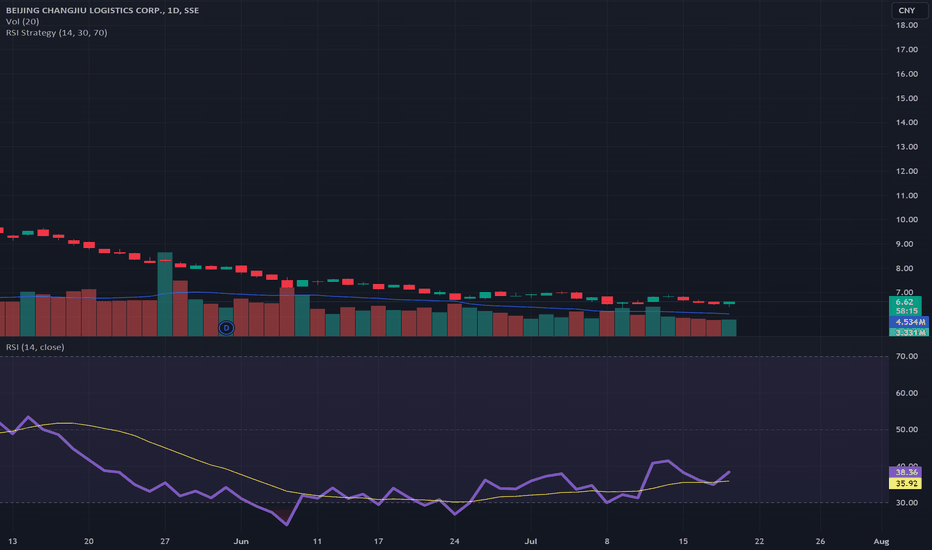Click the RSI low point below 30
Screen dimensions: 932x550
coord(287,524)
